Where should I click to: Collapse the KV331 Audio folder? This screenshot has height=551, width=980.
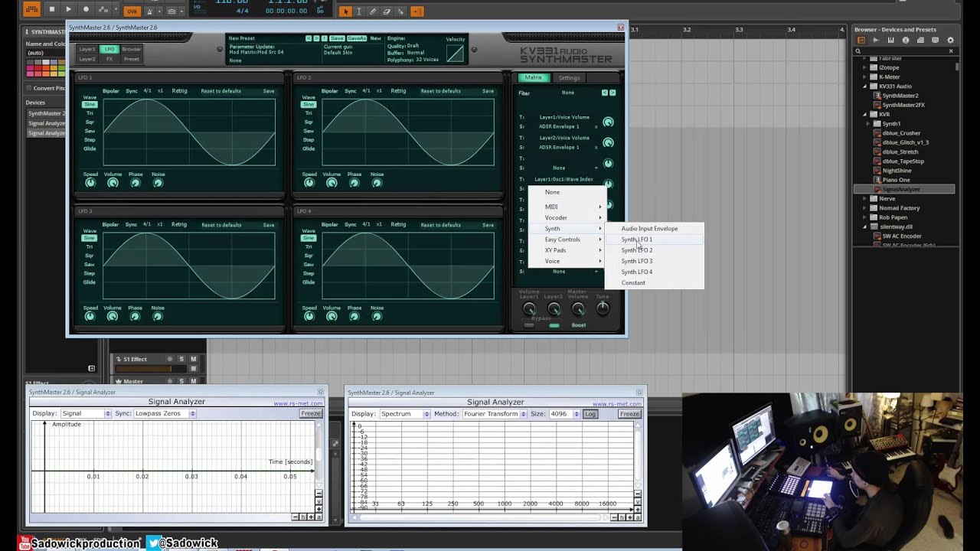point(865,86)
